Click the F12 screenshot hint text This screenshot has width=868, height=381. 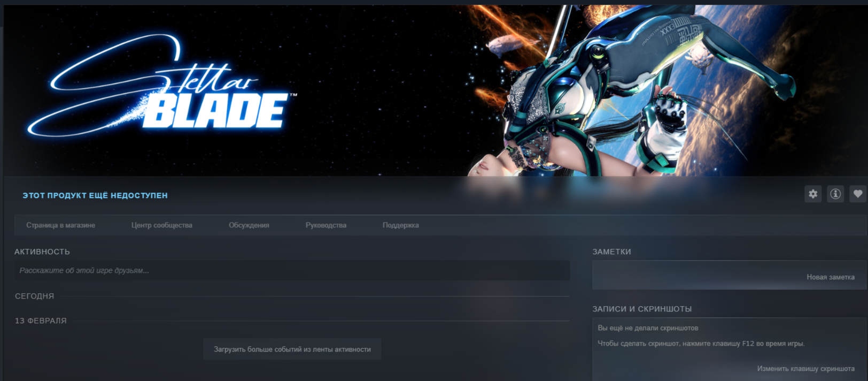coord(701,343)
